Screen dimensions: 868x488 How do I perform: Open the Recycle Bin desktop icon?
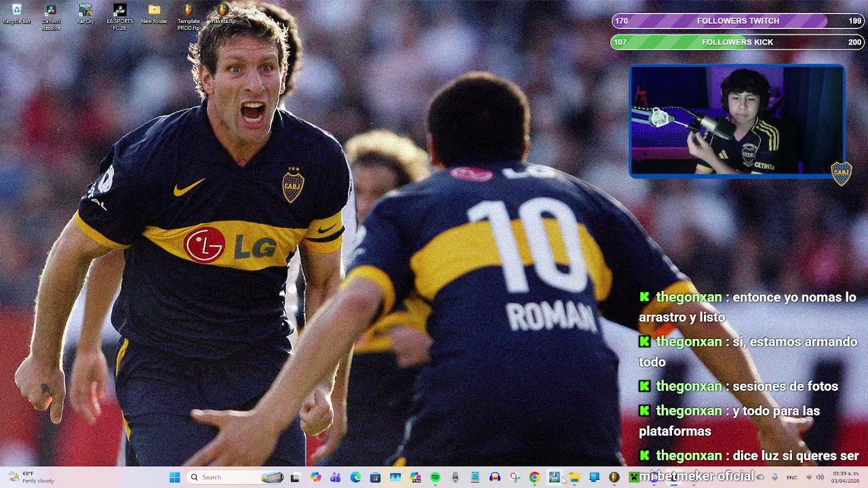point(16,14)
